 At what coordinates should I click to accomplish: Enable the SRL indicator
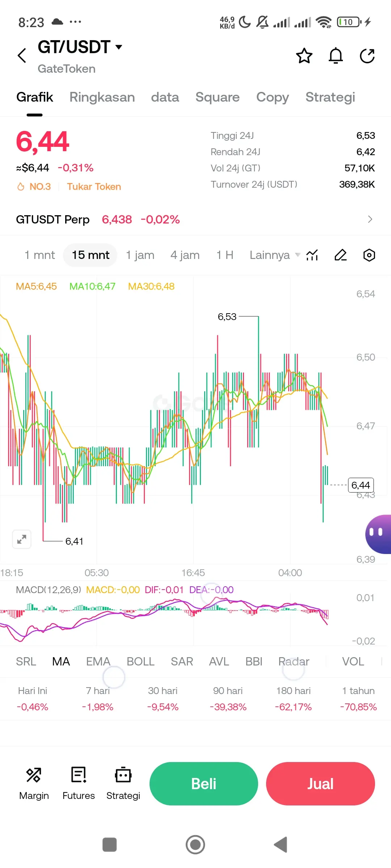(x=26, y=661)
